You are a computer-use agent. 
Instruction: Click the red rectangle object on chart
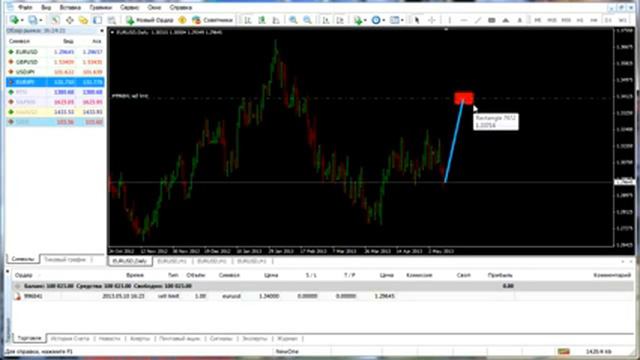[x=464, y=98]
